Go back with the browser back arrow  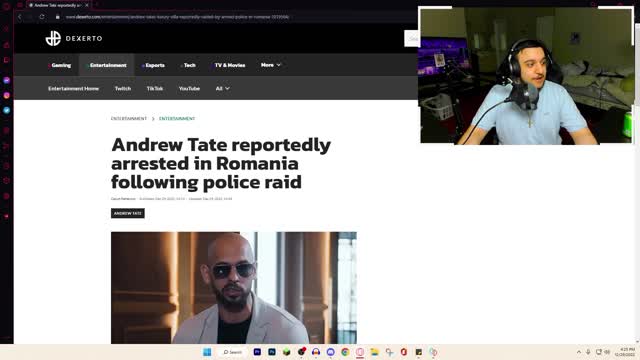coord(19,17)
